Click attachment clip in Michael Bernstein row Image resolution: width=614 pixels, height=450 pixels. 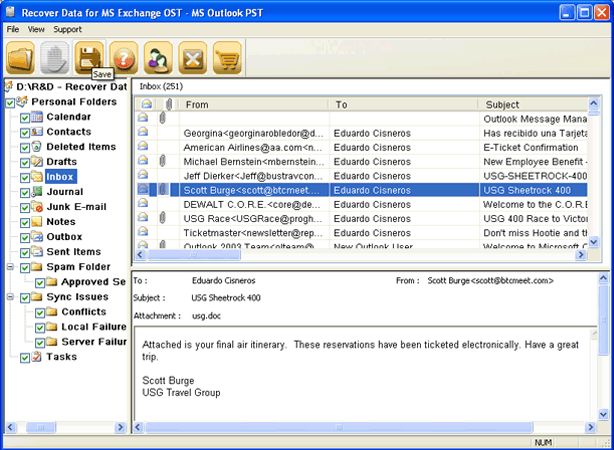pos(163,161)
